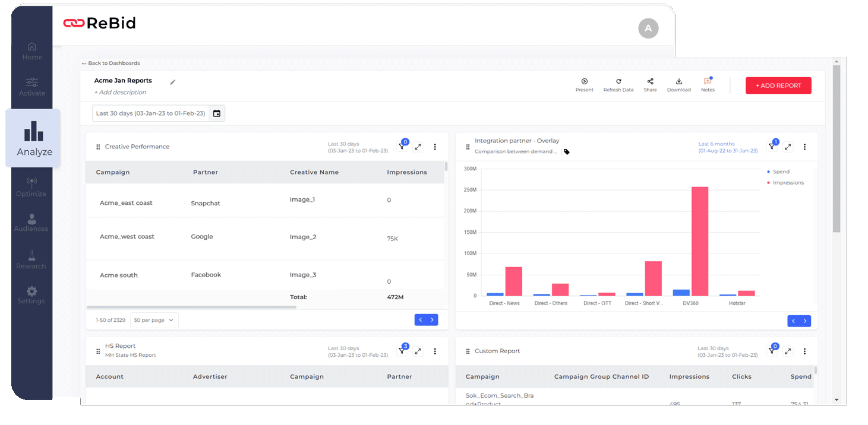This screenshot has height=425, width=868.
Task: Go to next page in Overlay chart
Action: click(805, 321)
